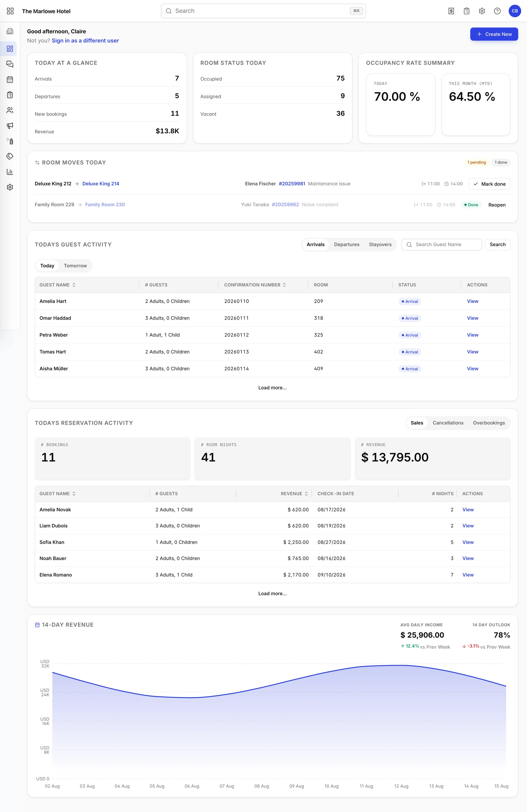This screenshot has width=527, height=812.
Task: Open the housekeeping spray icon in sidebar
Action: (10, 141)
